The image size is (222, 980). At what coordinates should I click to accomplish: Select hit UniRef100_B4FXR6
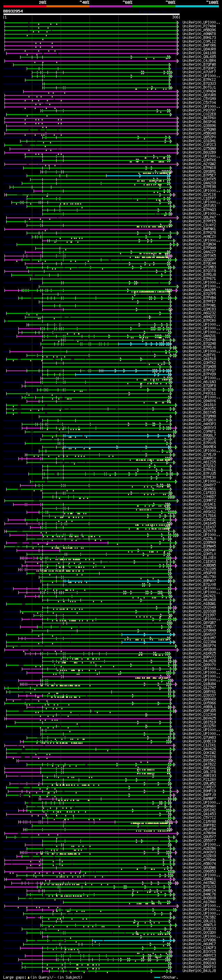[199, 46]
